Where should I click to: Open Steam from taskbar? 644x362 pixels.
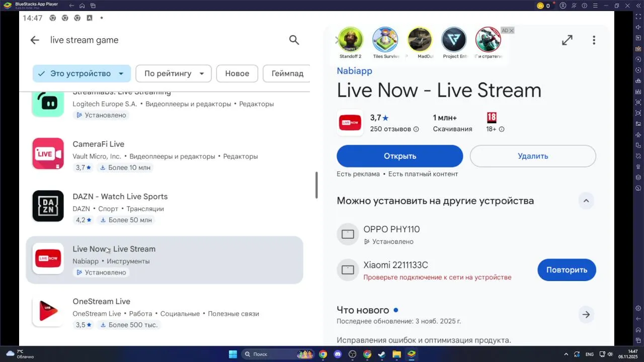[382, 354]
